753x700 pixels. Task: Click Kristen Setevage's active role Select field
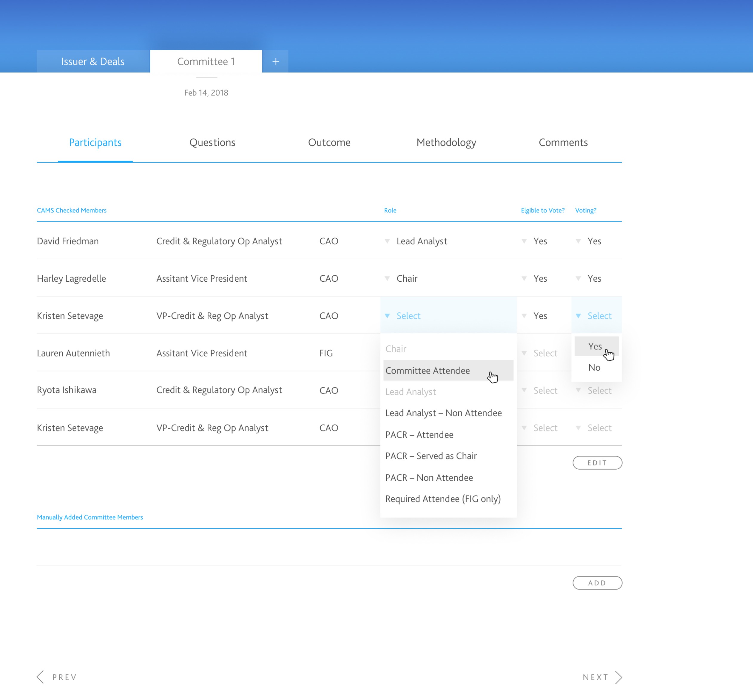click(409, 316)
